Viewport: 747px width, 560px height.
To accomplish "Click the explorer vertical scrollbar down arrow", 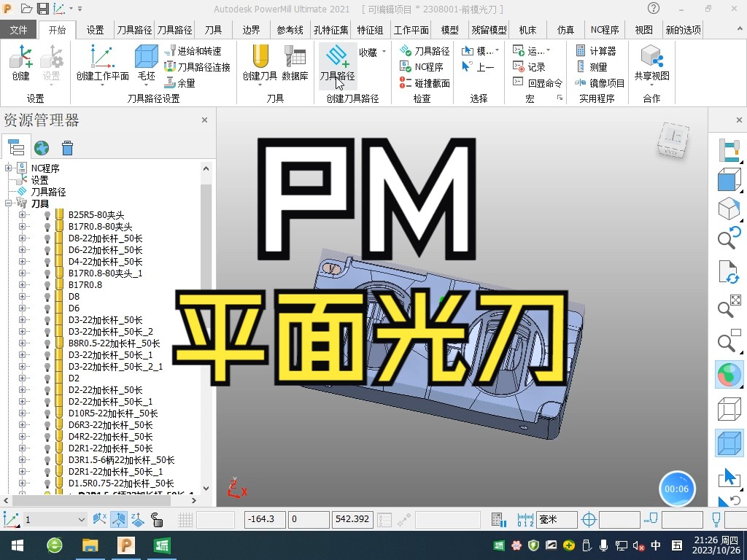I will (206, 488).
